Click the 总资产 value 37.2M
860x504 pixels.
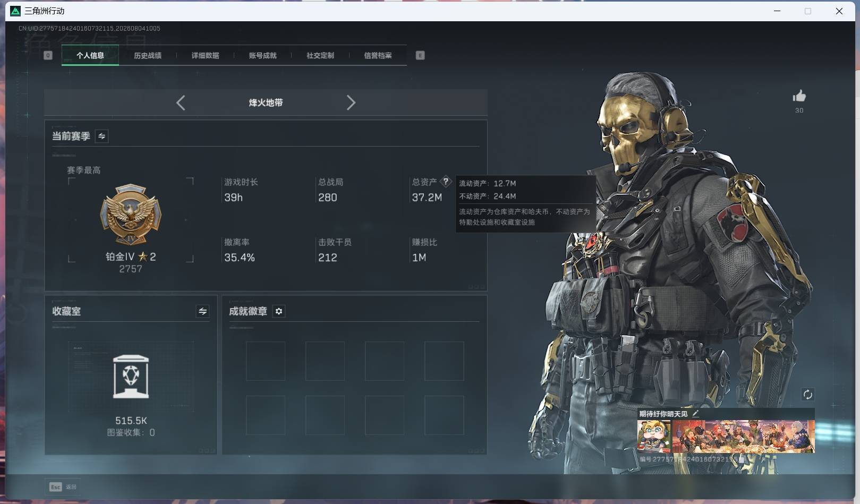click(x=427, y=198)
